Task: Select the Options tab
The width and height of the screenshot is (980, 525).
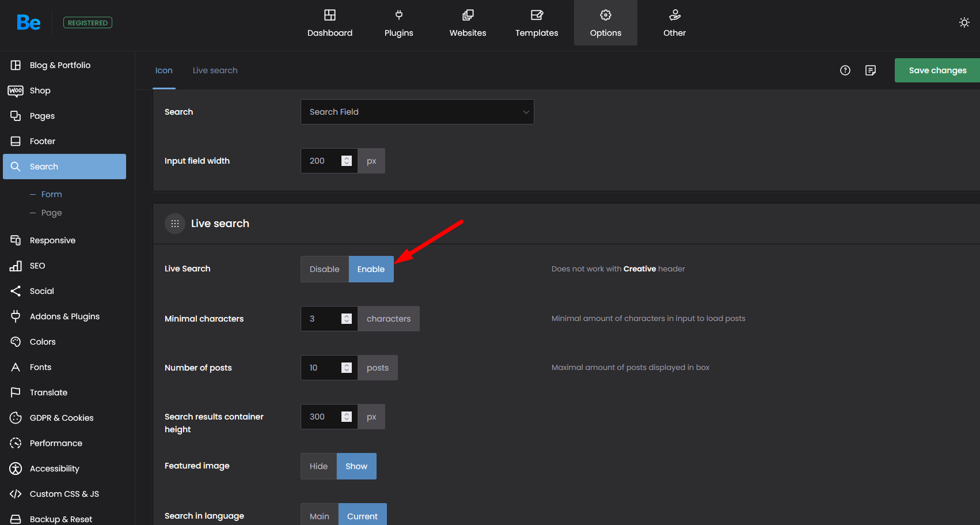Action: (606, 23)
